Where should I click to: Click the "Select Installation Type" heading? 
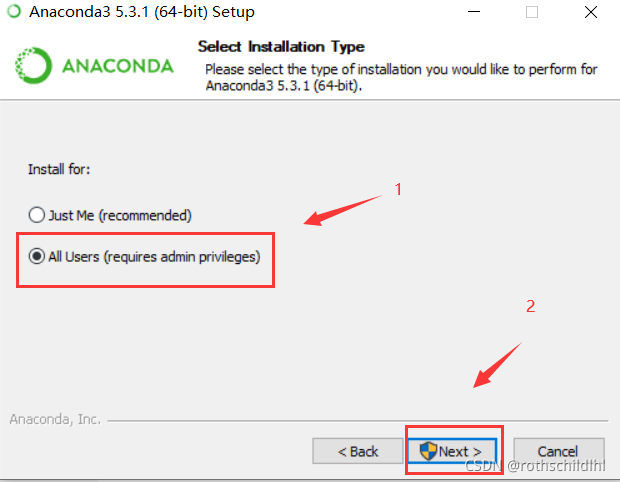tap(281, 47)
